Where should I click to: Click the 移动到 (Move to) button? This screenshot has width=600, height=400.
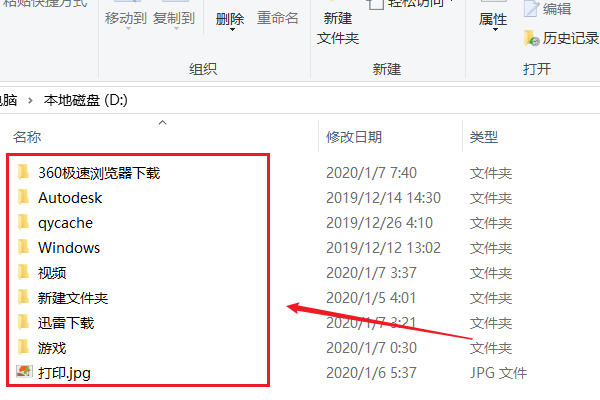(x=126, y=18)
